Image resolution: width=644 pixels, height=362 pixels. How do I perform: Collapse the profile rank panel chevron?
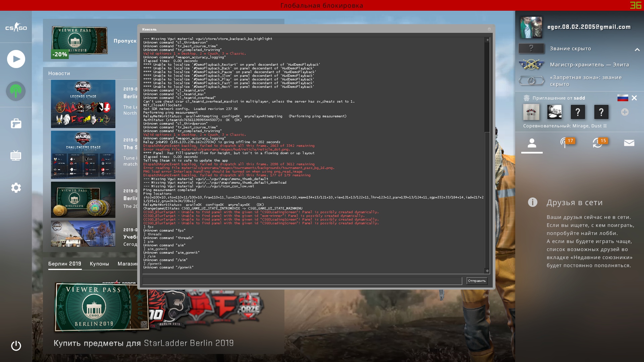coord(637,49)
